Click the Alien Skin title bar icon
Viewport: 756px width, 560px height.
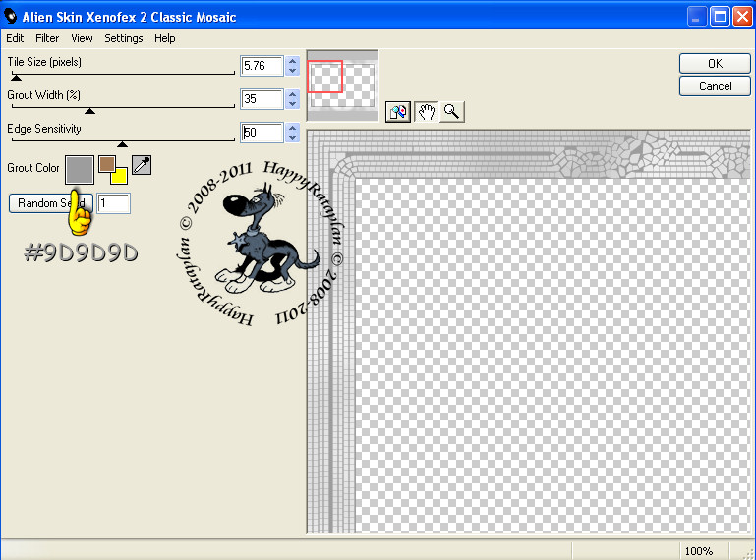point(10,17)
